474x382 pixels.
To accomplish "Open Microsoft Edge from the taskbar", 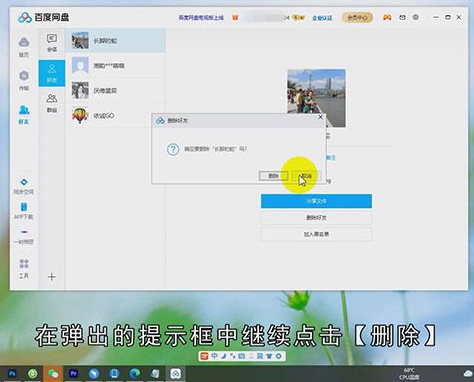I will click(x=135, y=373).
